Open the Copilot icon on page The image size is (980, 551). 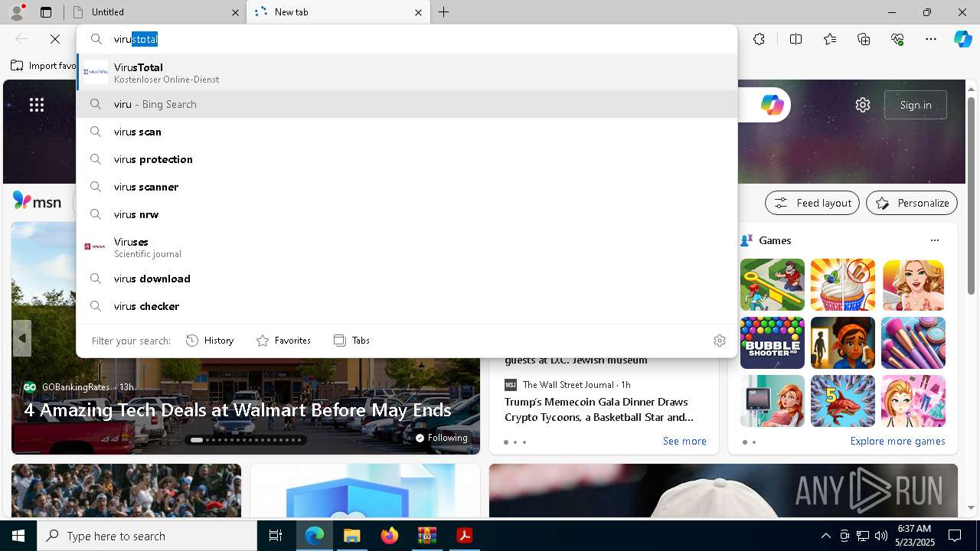tap(773, 105)
